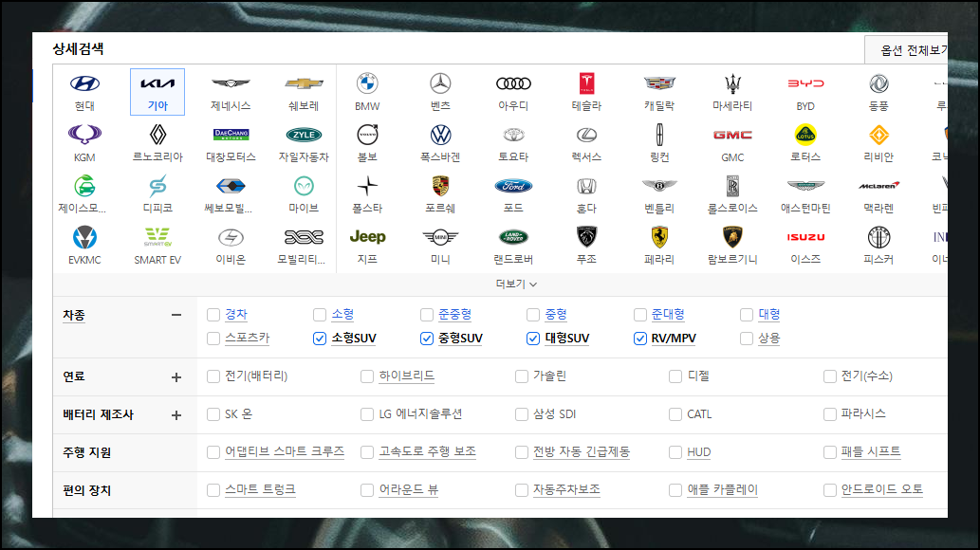Viewport: 980px width, 550px height.
Task: Select the 상용 vehicle type label
Action: click(769, 339)
